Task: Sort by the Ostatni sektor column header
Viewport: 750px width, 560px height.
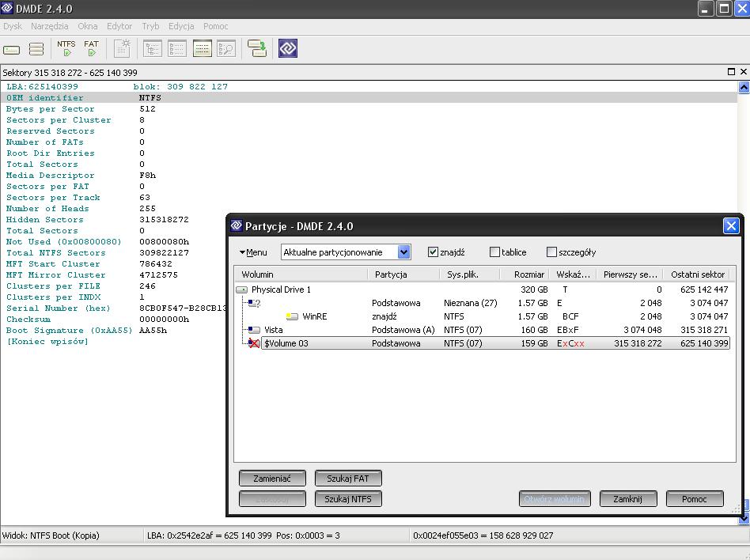Action: (x=698, y=274)
